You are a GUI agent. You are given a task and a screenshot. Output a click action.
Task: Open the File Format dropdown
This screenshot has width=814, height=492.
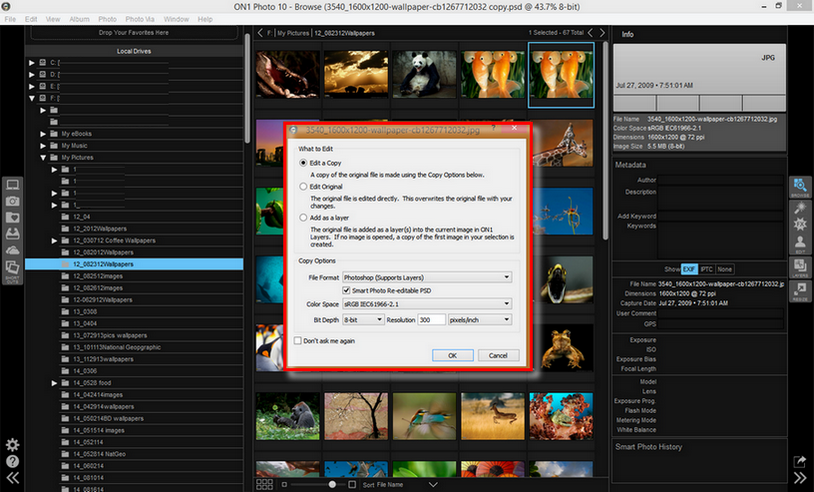pos(426,276)
